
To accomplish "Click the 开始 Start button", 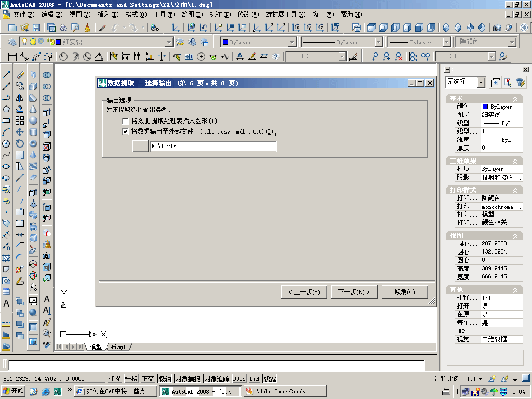I will 13,391.
